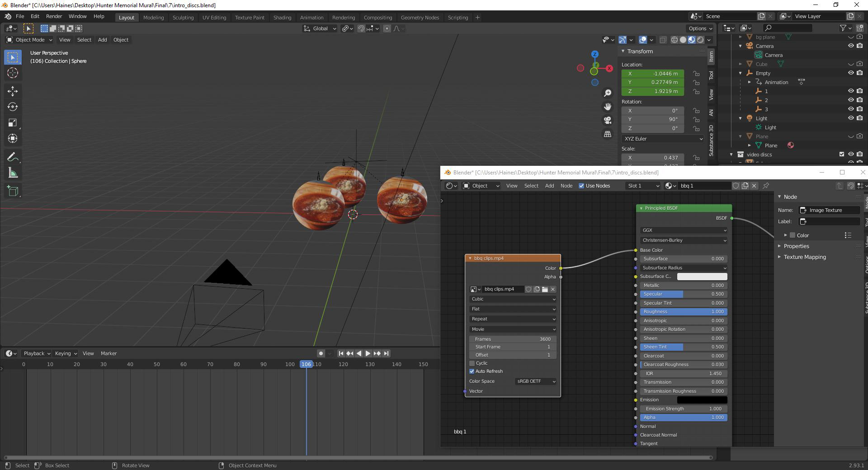The width and height of the screenshot is (868, 470).
Task: Select the Measure tool
Action: point(13,173)
